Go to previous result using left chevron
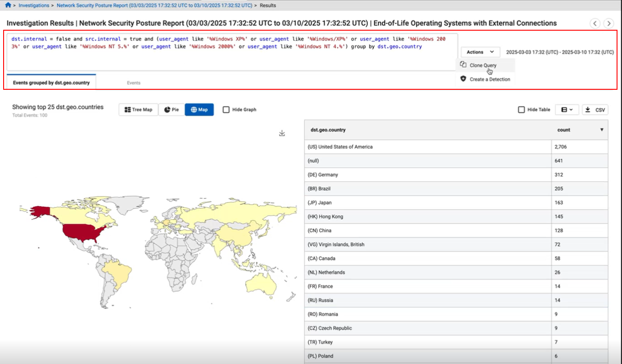Image resolution: width=622 pixels, height=364 pixels. pos(595,23)
